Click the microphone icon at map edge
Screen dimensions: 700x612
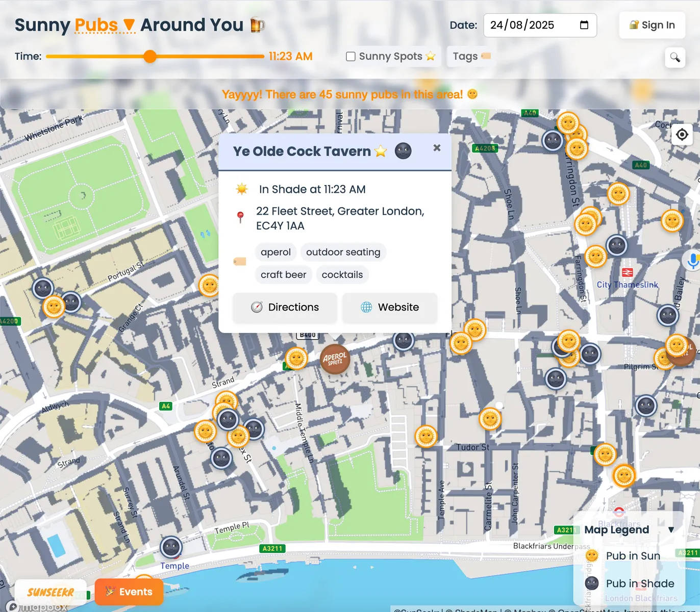coord(692,261)
